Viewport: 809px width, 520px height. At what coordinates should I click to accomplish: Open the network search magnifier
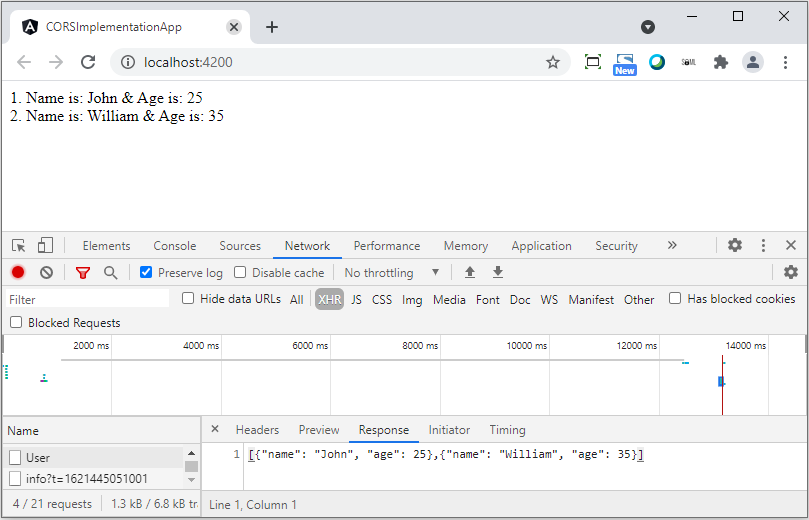[110, 272]
